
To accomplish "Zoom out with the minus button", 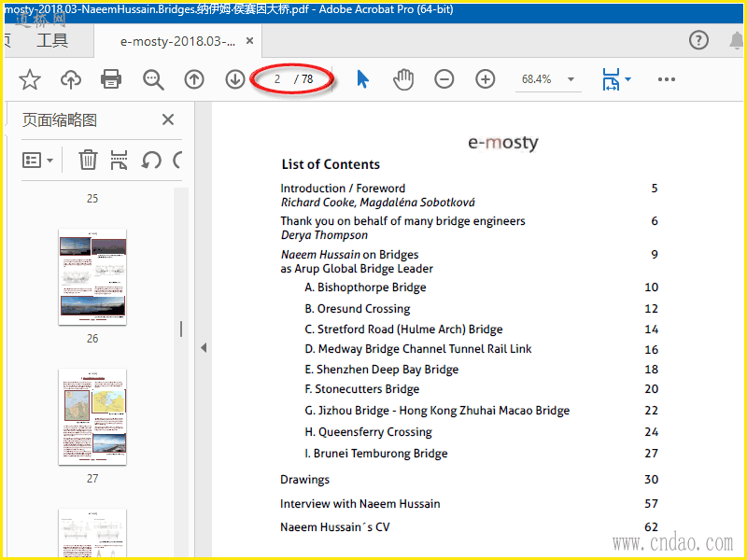I will 444,79.
